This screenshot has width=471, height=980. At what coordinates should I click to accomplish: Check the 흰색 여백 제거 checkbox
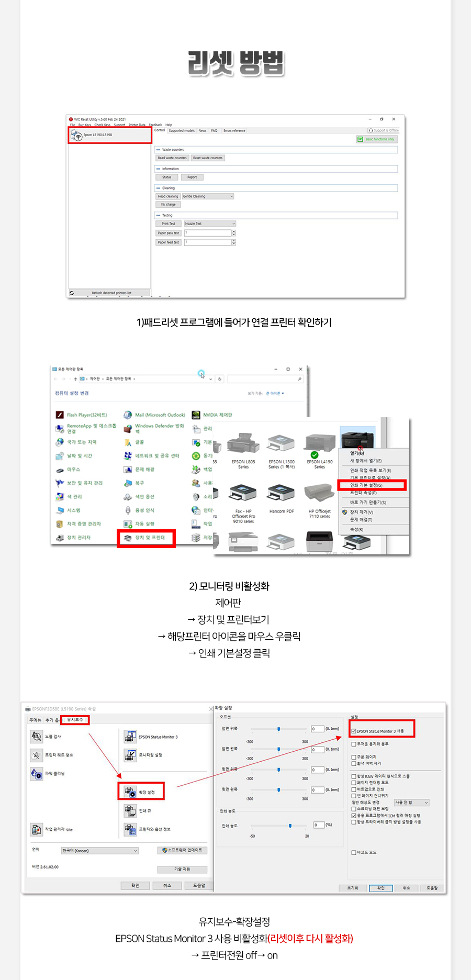pos(354,763)
